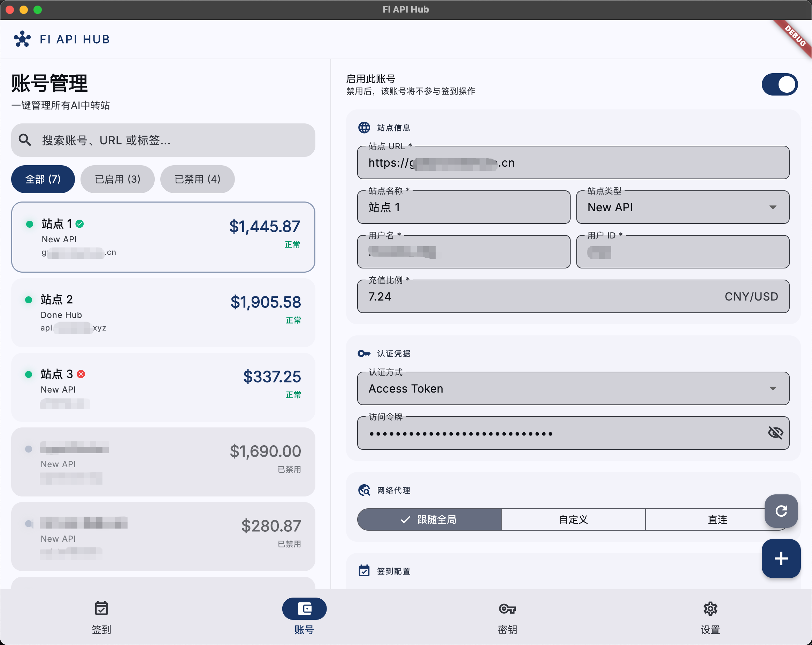Click the FI API Hub logo icon
Image resolution: width=812 pixels, height=645 pixels.
pos(22,39)
